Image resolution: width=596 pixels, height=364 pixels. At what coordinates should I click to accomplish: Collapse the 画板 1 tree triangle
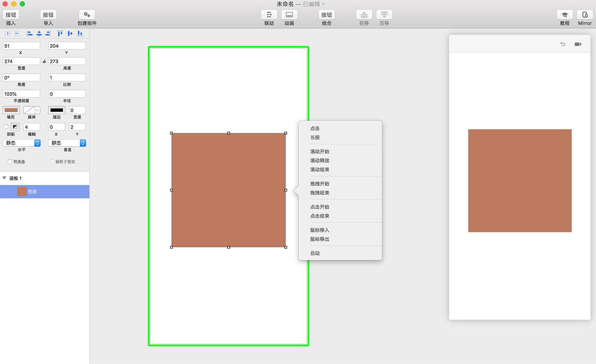(4, 178)
